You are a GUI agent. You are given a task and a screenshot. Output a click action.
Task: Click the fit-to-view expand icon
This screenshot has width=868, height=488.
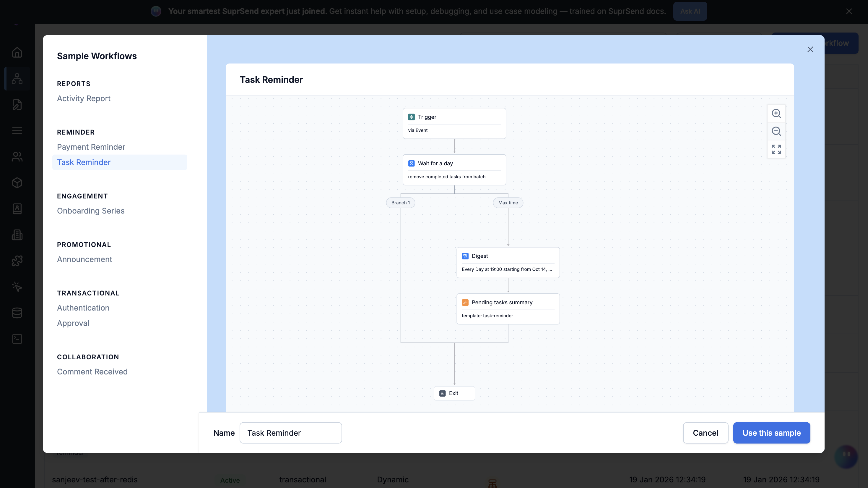[x=776, y=149]
